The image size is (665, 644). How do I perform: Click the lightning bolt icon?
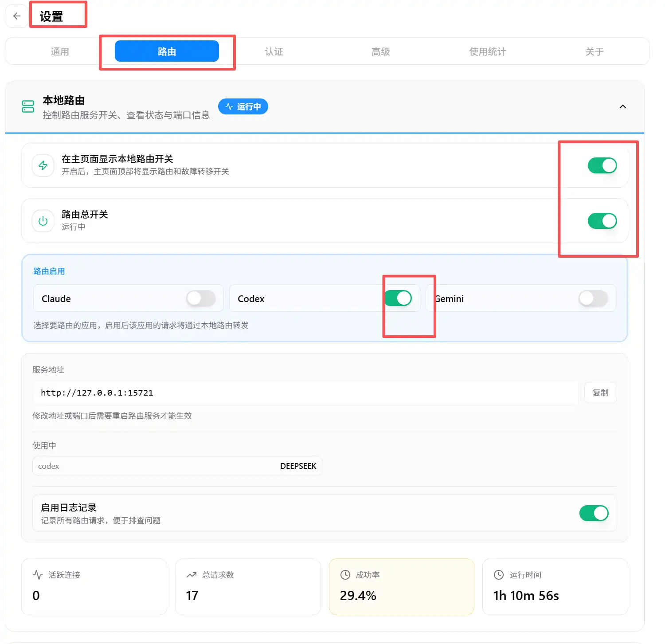(x=43, y=165)
